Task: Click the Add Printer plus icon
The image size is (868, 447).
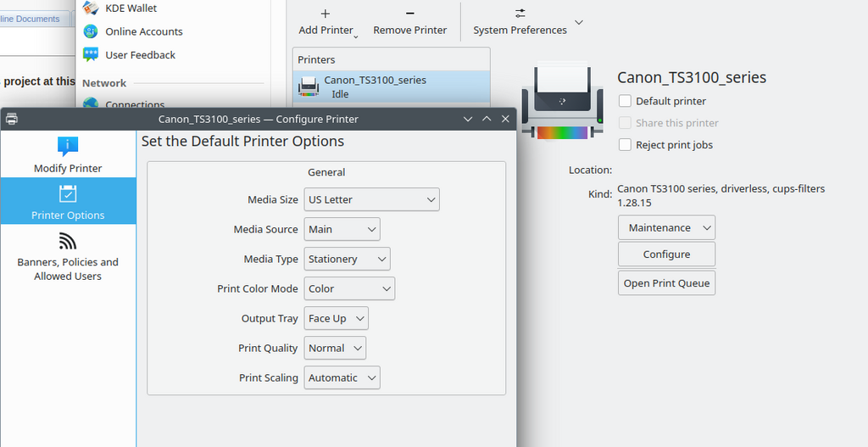Action: pos(325,14)
